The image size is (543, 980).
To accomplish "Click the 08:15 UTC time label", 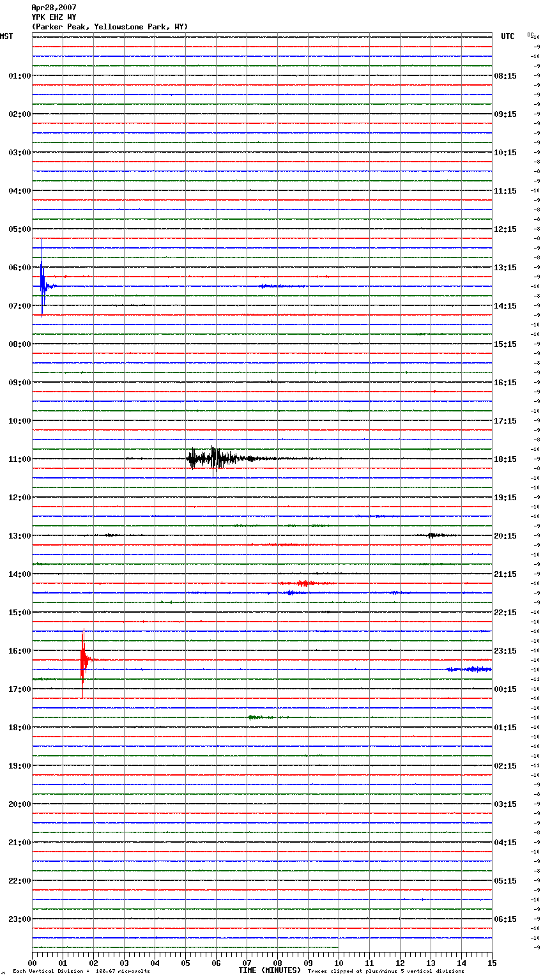I will pyautogui.click(x=505, y=76).
